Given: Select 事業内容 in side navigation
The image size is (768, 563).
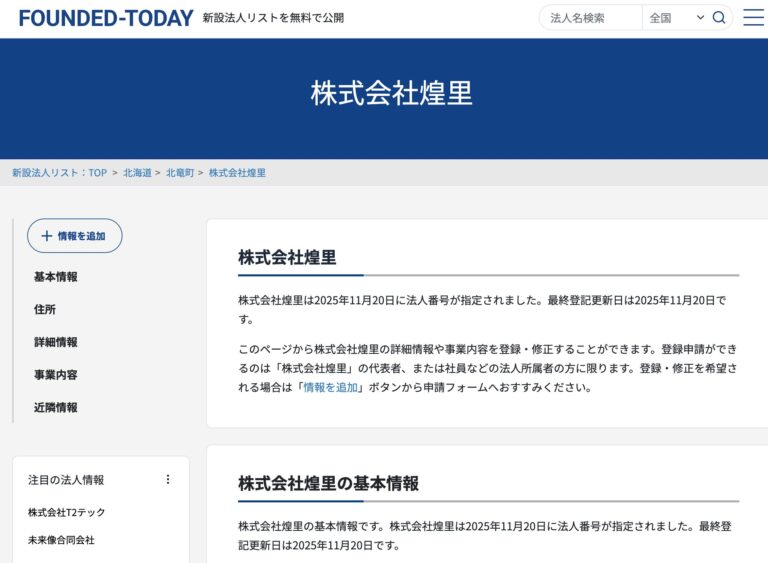Looking at the screenshot, I should tap(55, 375).
